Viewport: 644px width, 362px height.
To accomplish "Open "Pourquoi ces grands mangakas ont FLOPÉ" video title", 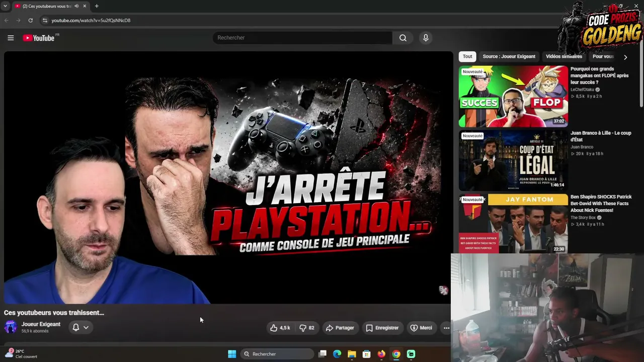I will 600,75.
